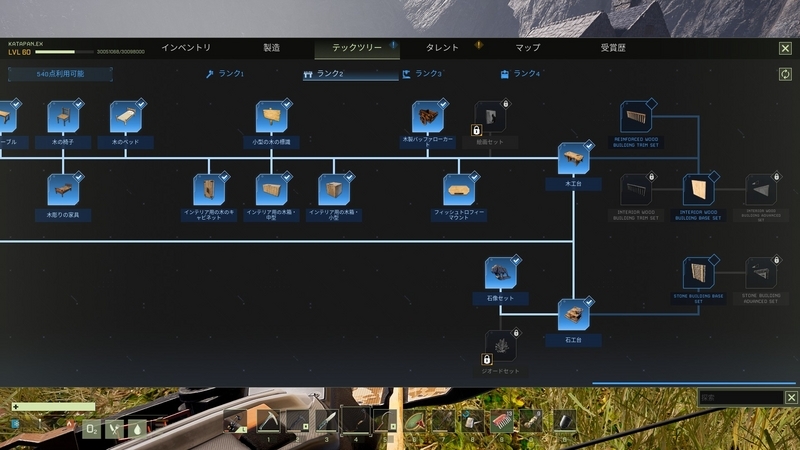Open the タレント talents tab

tap(442, 47)
